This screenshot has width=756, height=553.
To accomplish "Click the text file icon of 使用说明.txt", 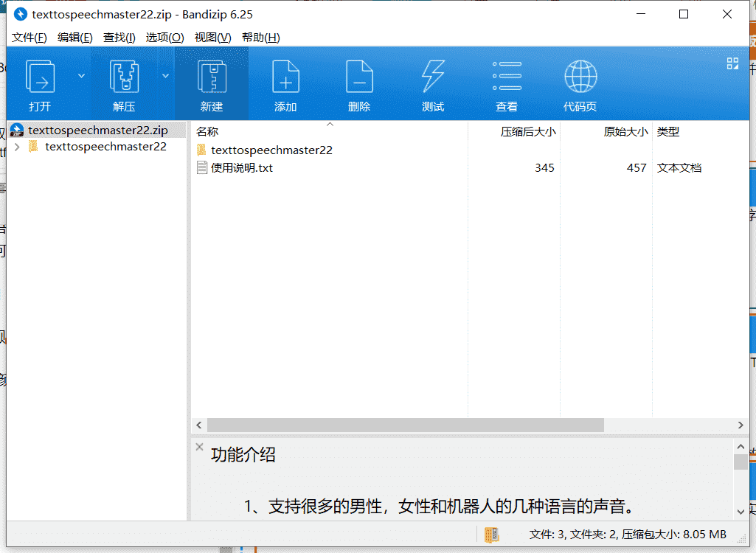I will (202, 168).
